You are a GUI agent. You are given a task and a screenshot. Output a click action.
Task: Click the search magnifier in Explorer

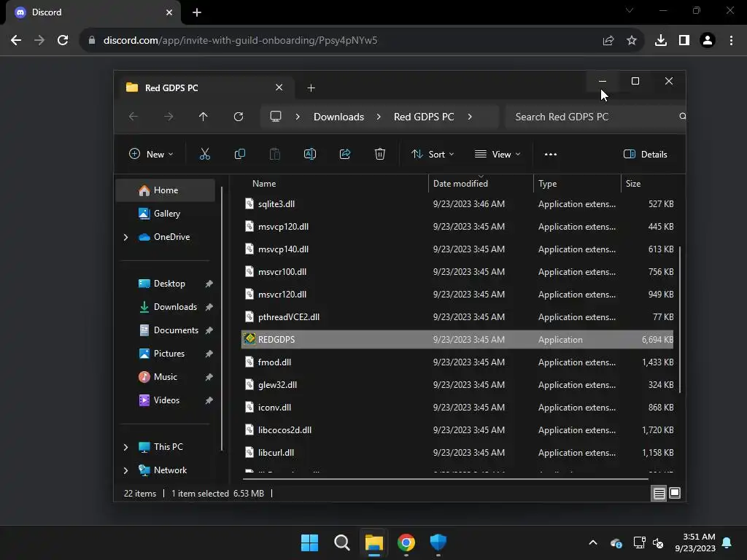(682, 116)
